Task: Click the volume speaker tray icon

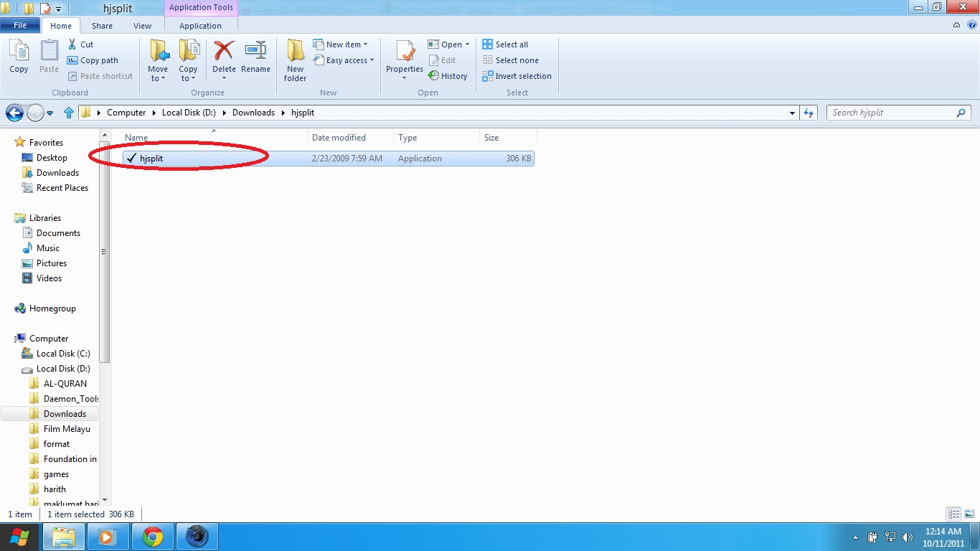Action: click(907, 537)
